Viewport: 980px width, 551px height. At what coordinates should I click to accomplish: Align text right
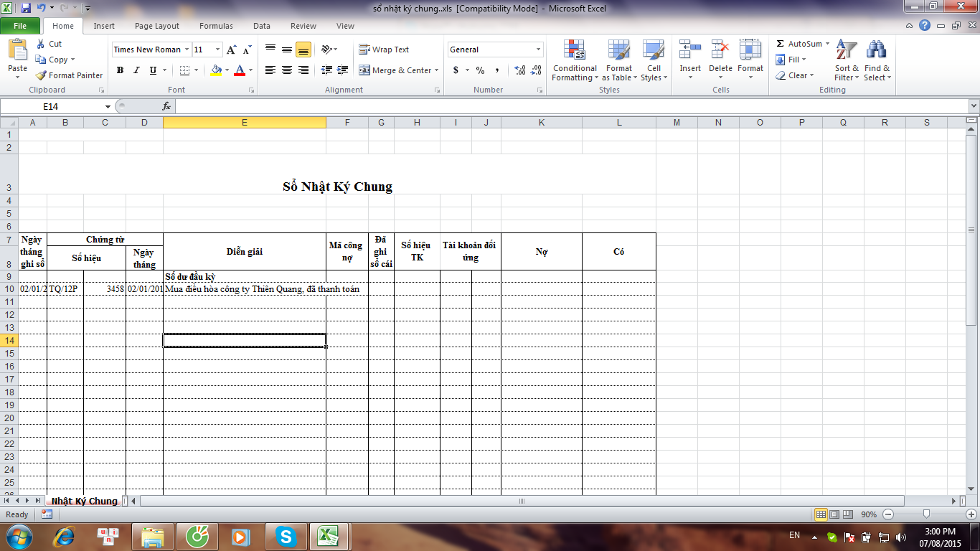coord(303,70)
